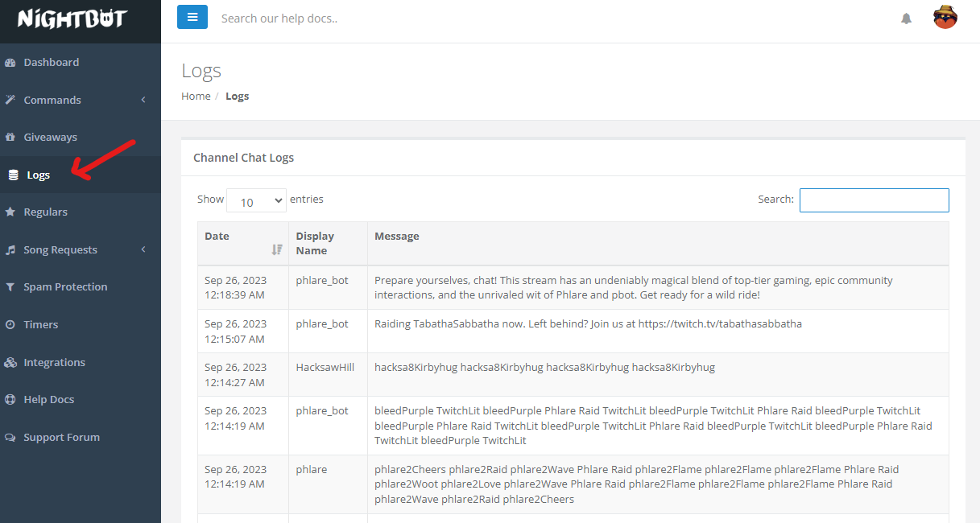980x523 pixels.
Task: Click the Dashboard gauge icon
Action: pos(10,62)
